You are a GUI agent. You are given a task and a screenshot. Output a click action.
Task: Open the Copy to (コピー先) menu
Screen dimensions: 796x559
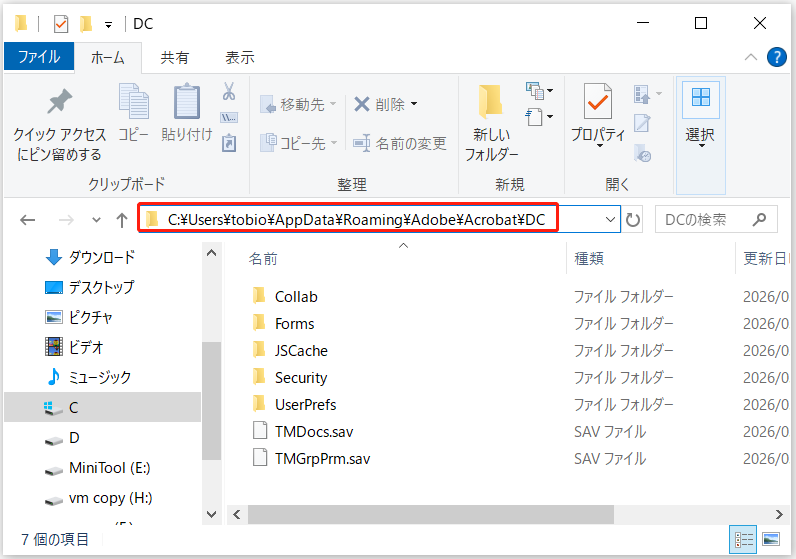pos(298,143)
